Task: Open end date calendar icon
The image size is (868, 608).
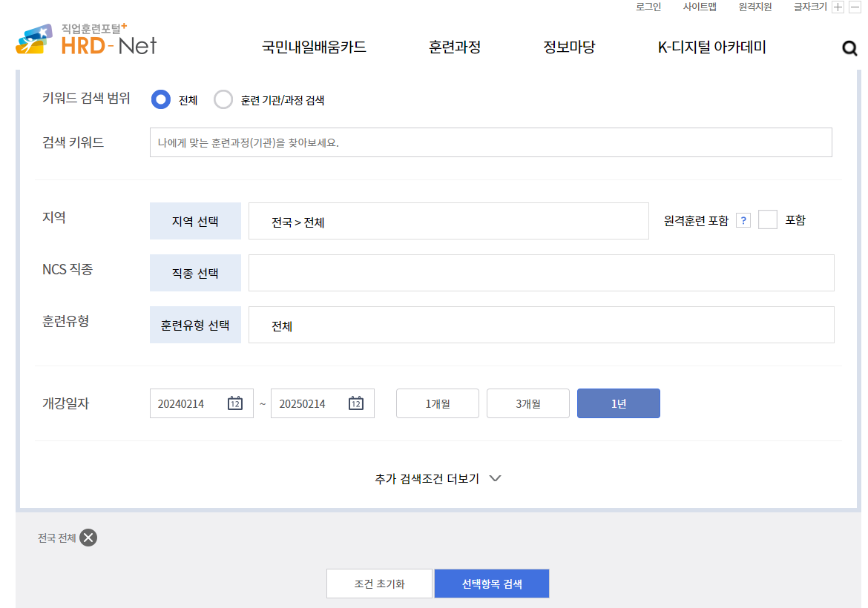Action: (356, 403)
